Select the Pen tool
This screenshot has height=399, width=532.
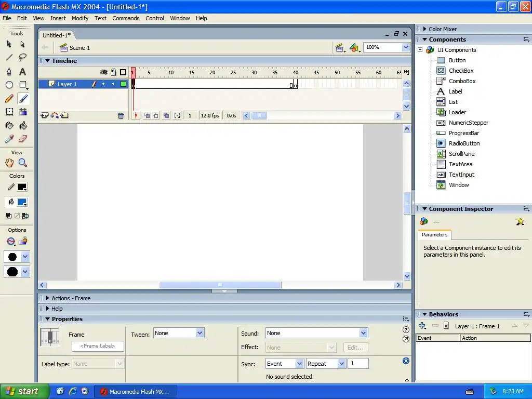click(x=9, y=71)
